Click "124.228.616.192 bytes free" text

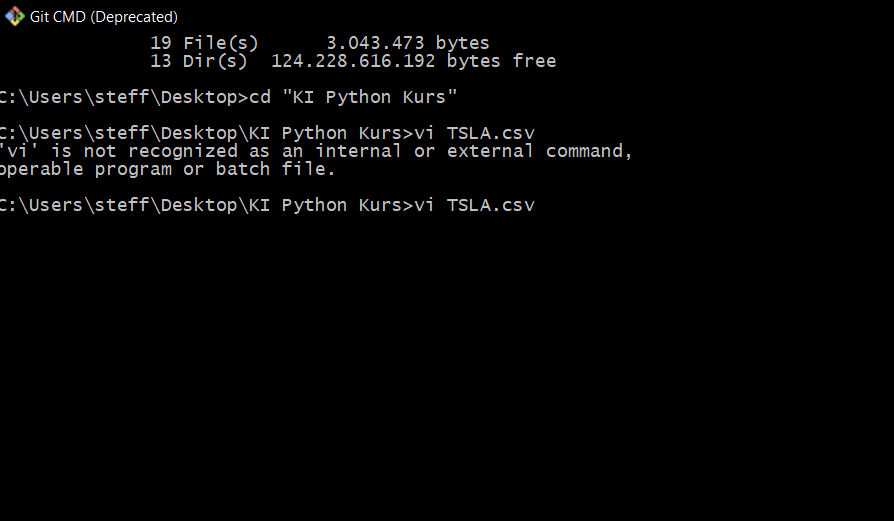coord(413,61)
